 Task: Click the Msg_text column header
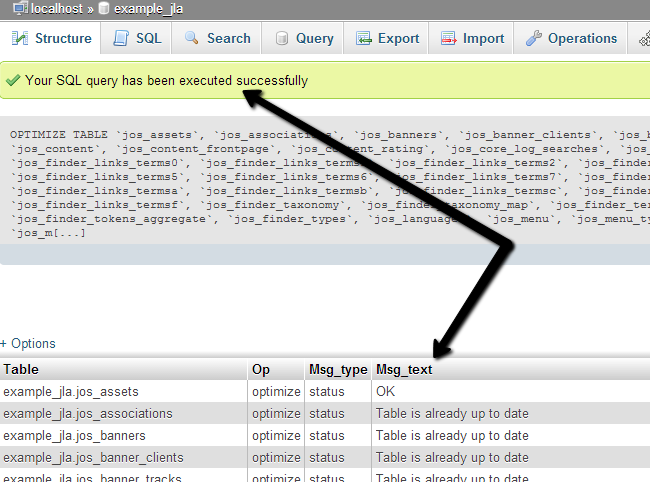405,369
